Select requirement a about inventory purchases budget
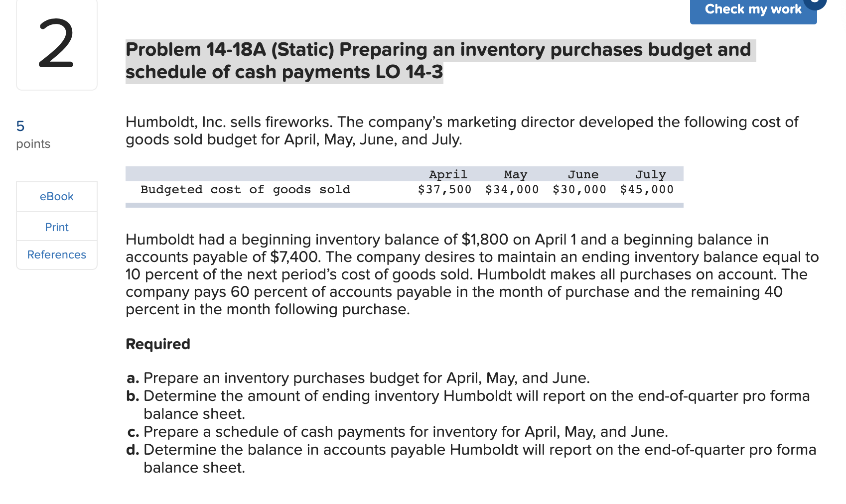This screenshot has width=846, height=504. click(x=358, y=378)
